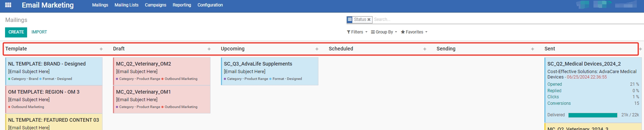Add a card in the Scheduled column
Image resolution: width=644 pixels, height=130 pixels.
point(425,49)
